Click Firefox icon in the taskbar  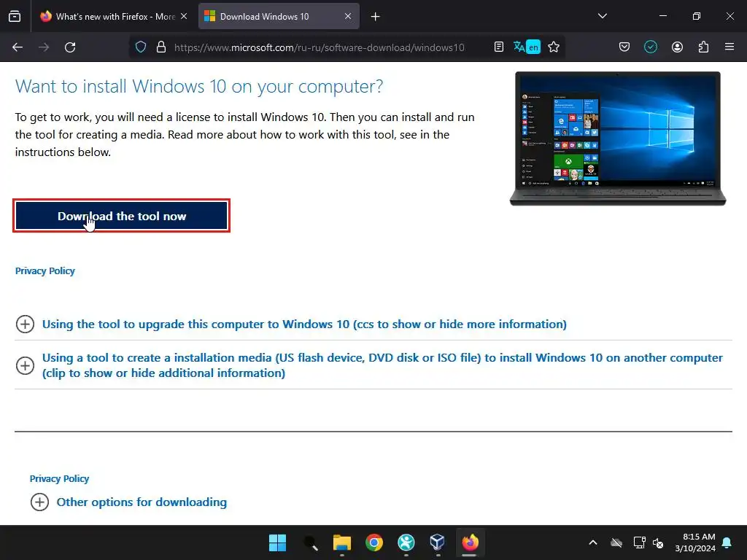point(470,542)
